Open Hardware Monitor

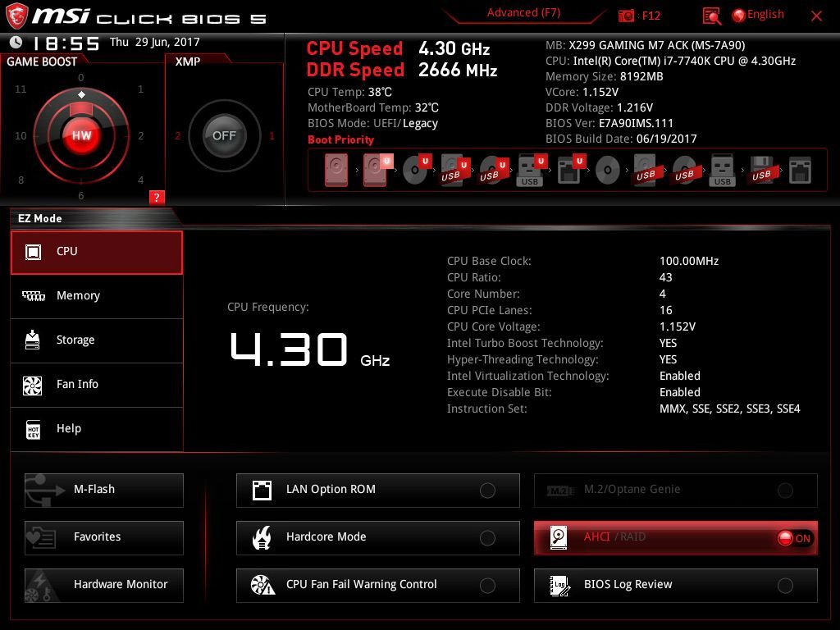pos(104,586)
